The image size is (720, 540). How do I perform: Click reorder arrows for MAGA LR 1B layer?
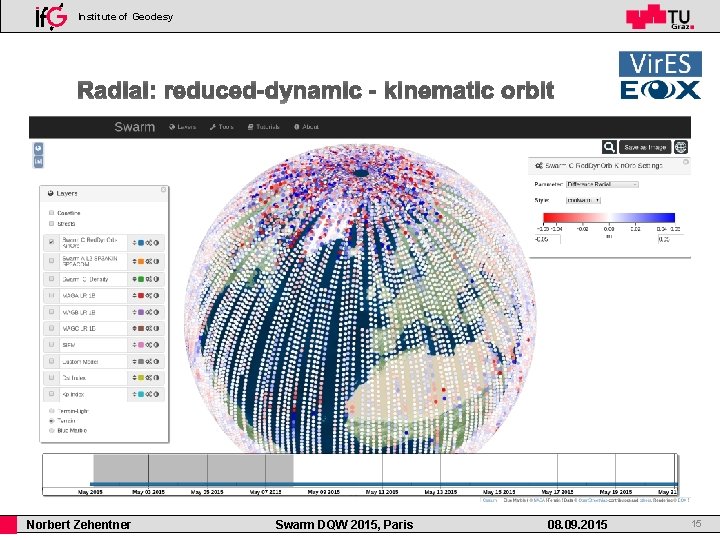click(135, 296)
